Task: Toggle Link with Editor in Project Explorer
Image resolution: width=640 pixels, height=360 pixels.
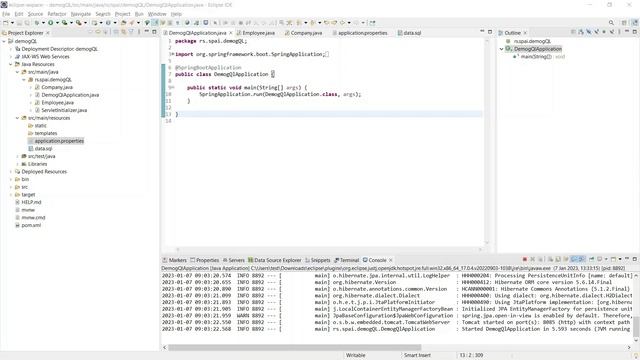Action: 123,32
